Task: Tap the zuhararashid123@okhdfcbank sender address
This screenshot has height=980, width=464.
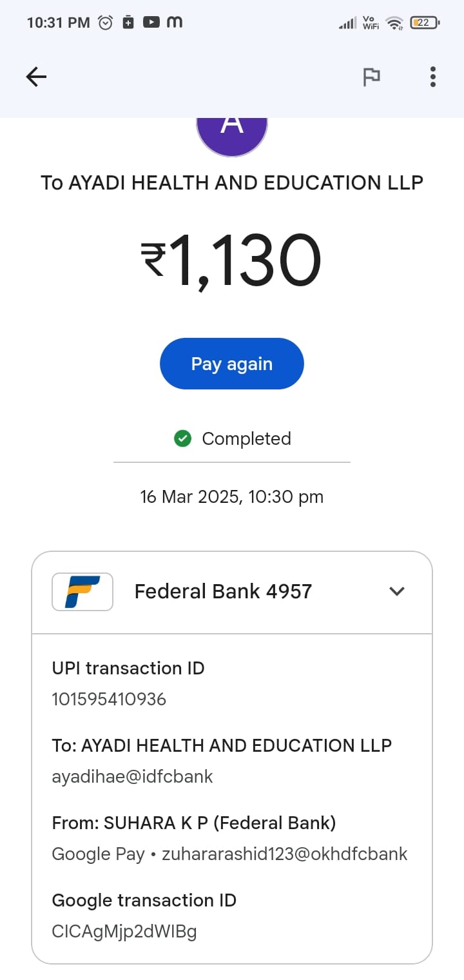Action: click(284, 854)
